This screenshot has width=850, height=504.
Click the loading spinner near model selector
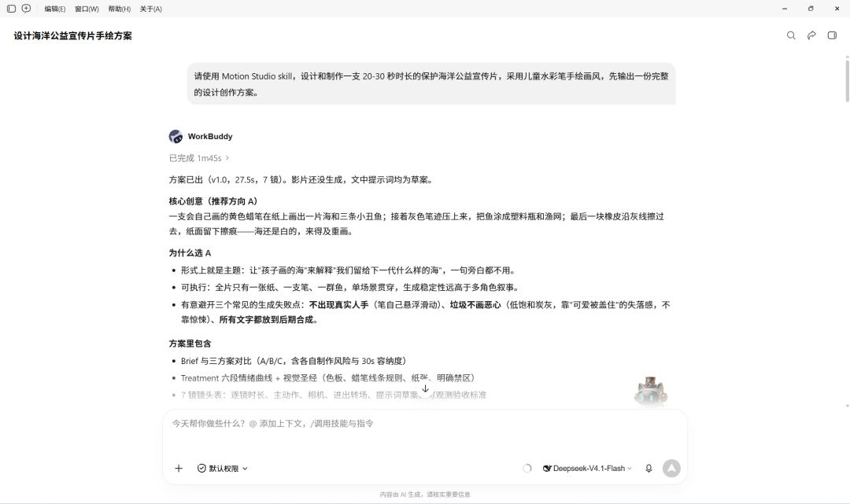click(x=527, y=469)
